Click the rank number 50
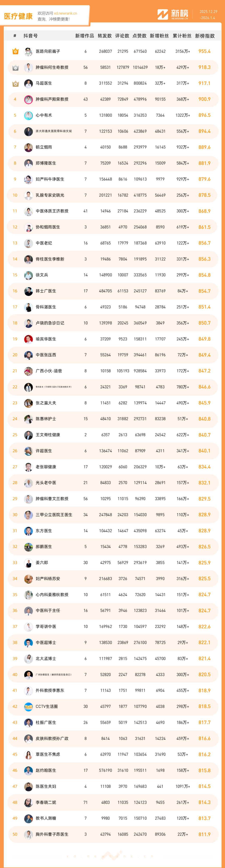The height and width of the screenshot is (868, 225). pos(15,834)
